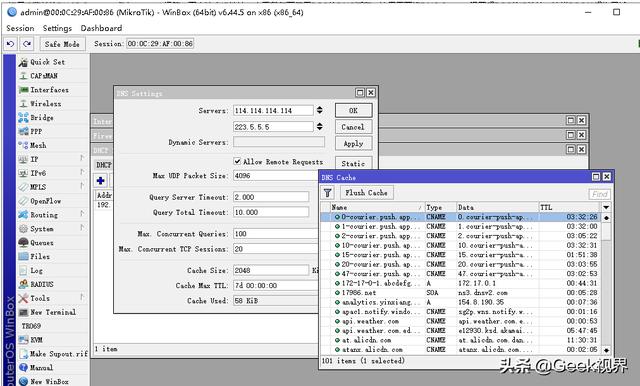Click the undo arrow in the toolbar
The height and width of the screenshot is (386, 640).
[11, 44]
